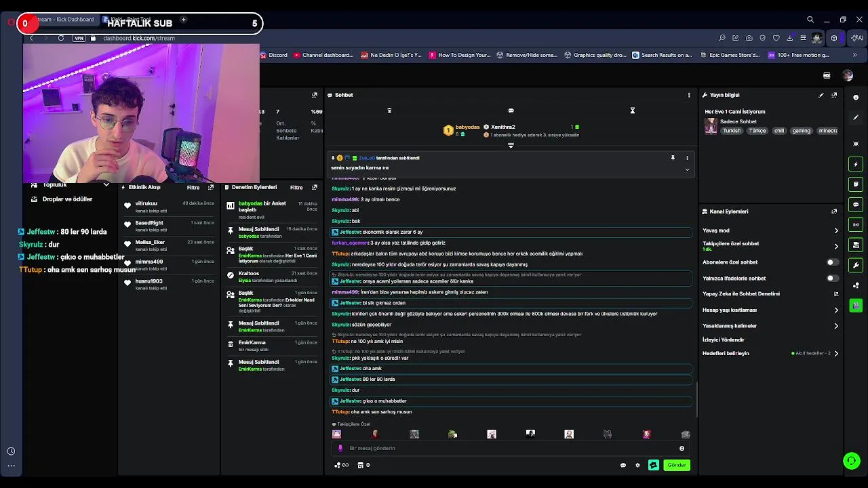The width and height of the screenshot is (868, 488).
Task: Click İzleyici Yönlendir
Action: pyautogui.click(x=724, y=340)
